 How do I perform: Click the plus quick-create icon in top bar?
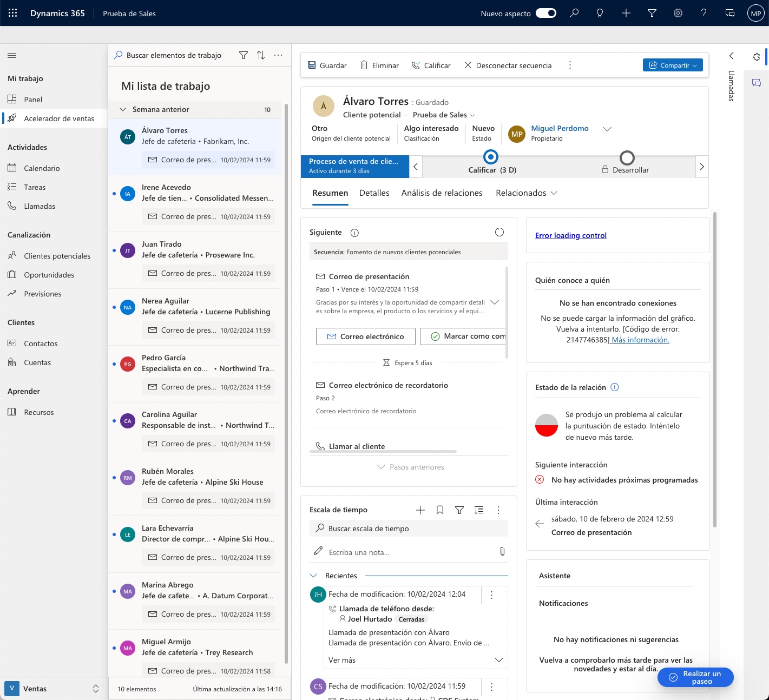tap(626, 13)
